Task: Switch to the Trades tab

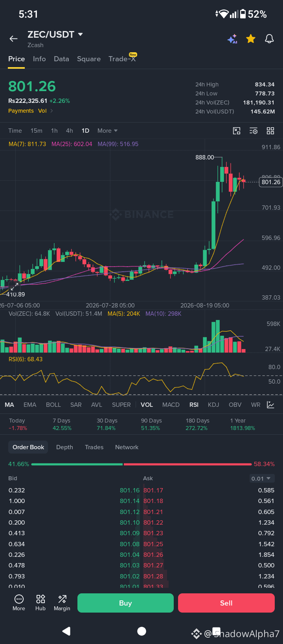Action: pos(94,447)
